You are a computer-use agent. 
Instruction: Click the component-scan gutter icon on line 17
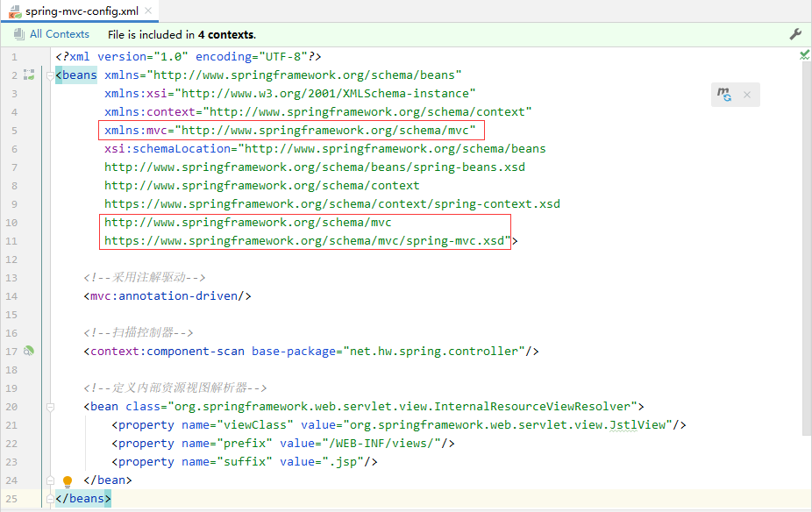tap(28, 352)
